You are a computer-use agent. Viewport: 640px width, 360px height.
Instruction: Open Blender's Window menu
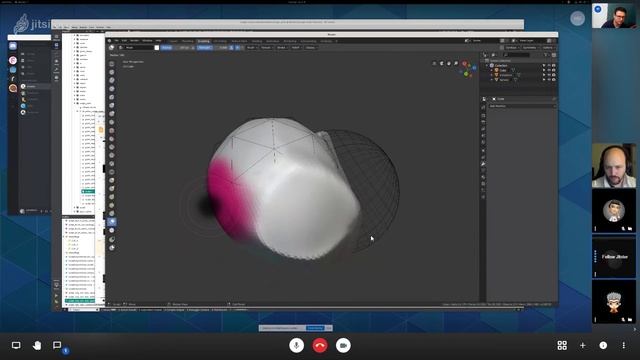147,41
